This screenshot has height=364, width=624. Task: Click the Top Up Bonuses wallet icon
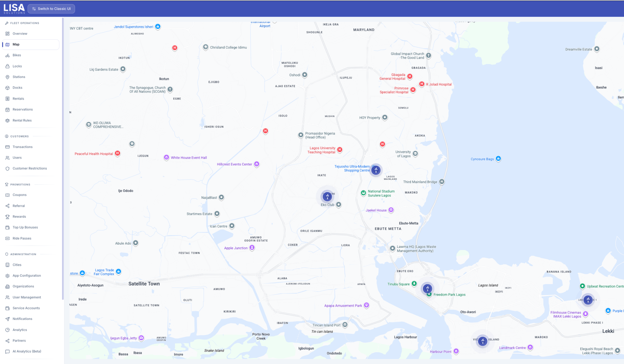pyautogui.click(x=7, y=228)
